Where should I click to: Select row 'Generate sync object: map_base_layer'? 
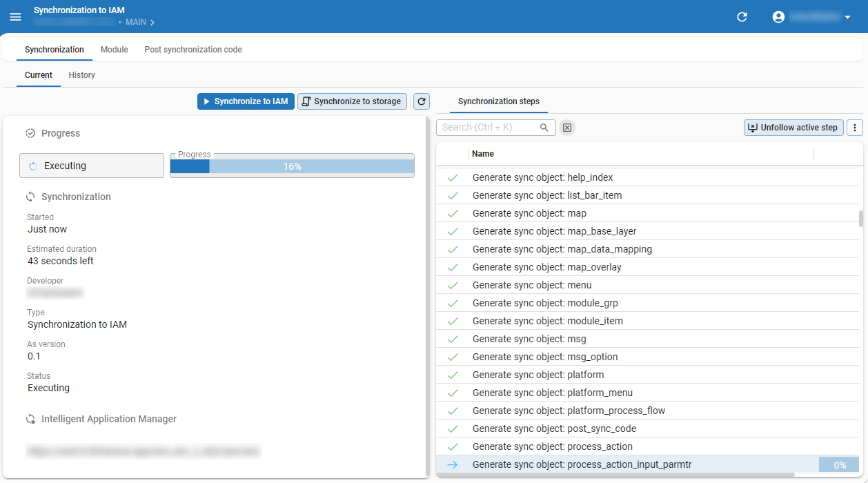(648, 231)
